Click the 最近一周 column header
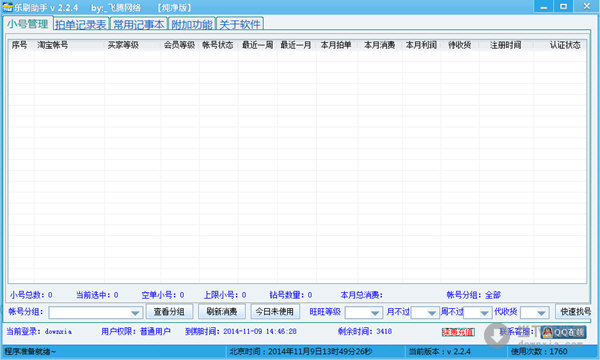Image resolution: width=600 pixels, height=360 pixels. point(258,45)
